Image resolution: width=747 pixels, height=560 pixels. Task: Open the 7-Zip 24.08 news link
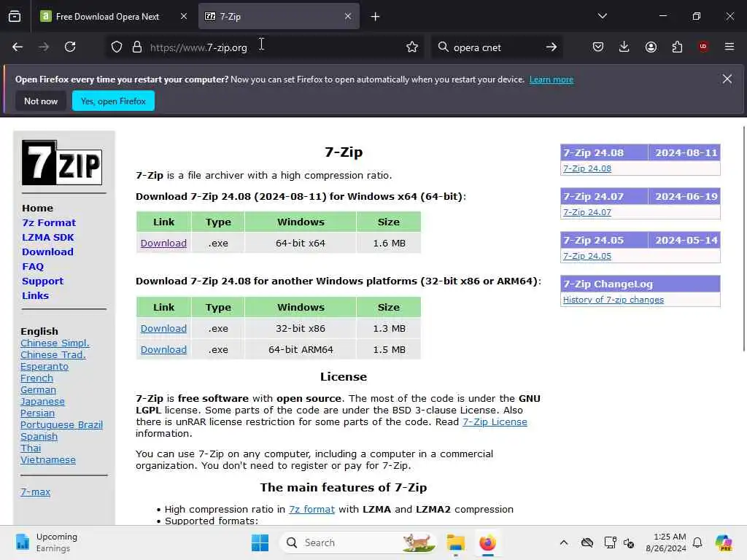pyautogui.click(x=587, y=168)
